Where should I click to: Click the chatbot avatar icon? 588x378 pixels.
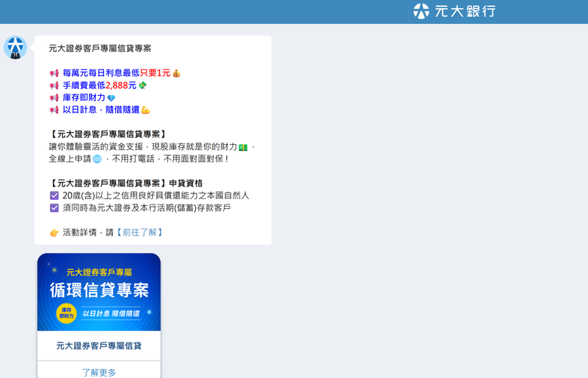(x=15, y=48)
